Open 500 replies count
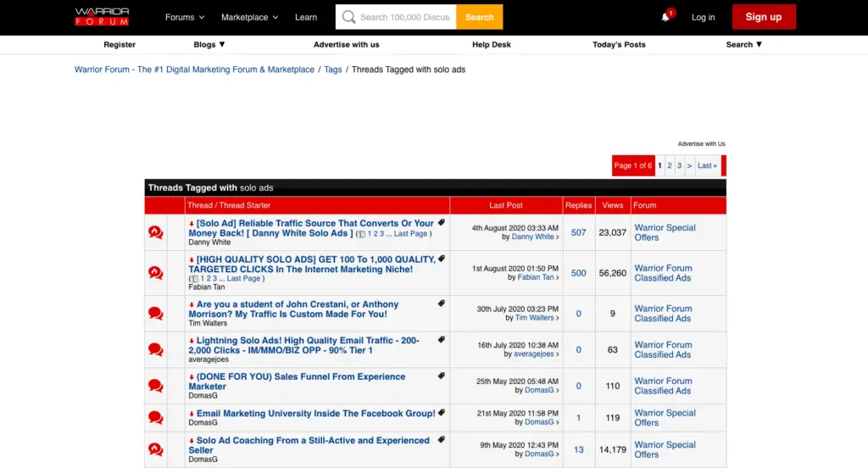Viewport: 868px width, 468px height. pyautogui.click(x=578, y=273)
